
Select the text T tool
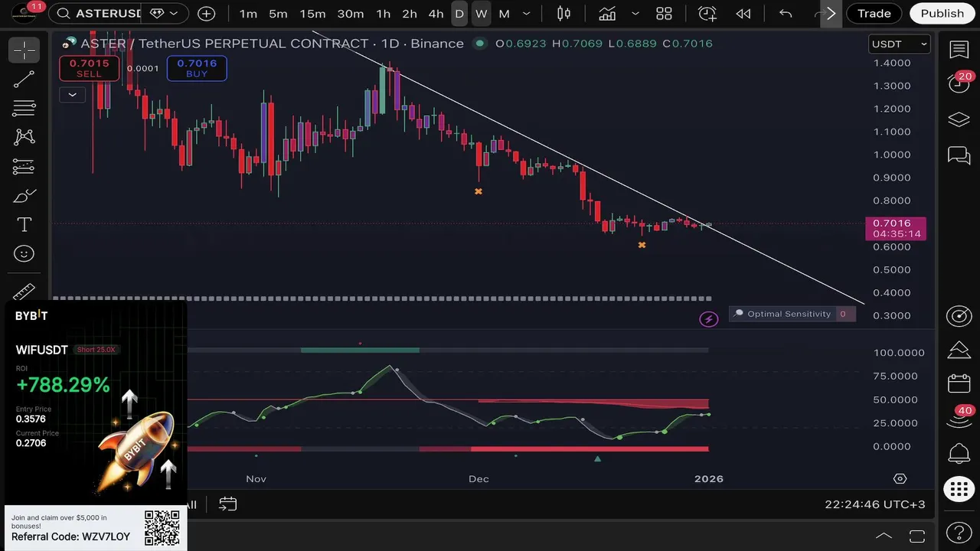(x=24, y=224)
